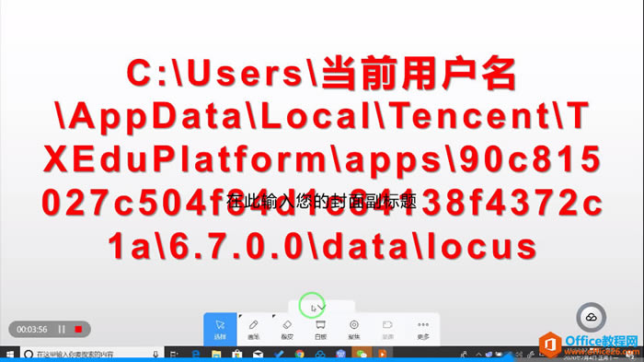
Task: Open Microsoft Store from the taskbar
Action: [x=237, y=354]
